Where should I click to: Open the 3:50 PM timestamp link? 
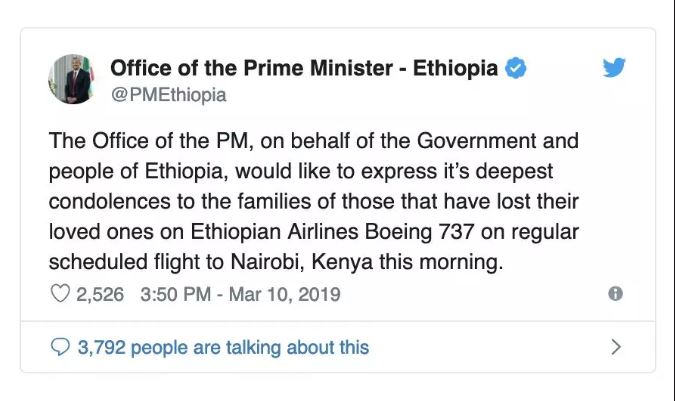point(178,295)
